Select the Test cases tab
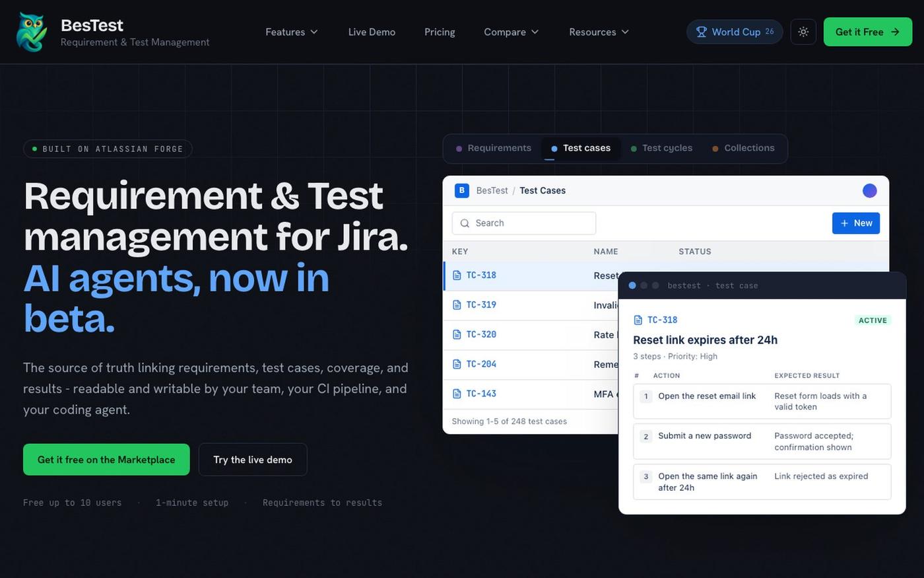 [581, 148]
